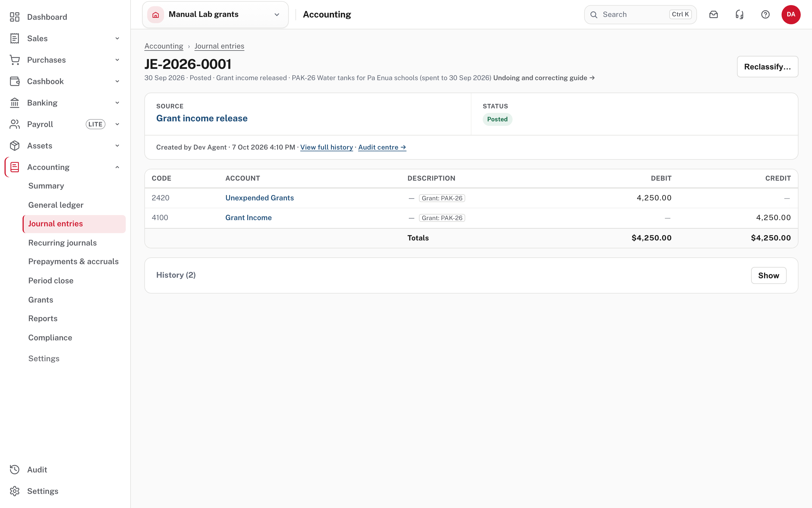Click the Sales receipt icon
Viewport: 812px width, 508px height.
click(14, 38)
